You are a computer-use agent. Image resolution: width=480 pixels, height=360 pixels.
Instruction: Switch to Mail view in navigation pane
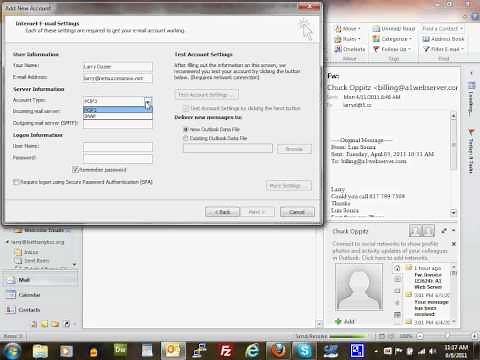[40, 280]
